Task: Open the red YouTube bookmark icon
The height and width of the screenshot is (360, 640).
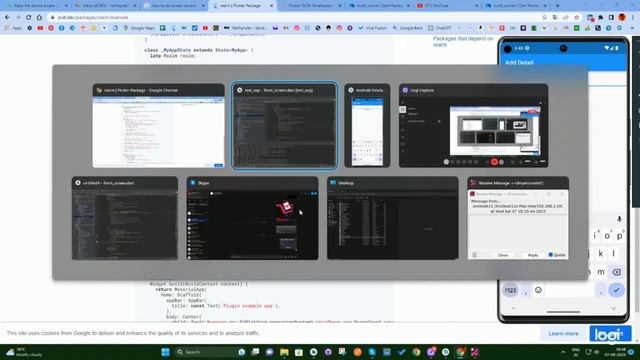Action: (40, 28)
